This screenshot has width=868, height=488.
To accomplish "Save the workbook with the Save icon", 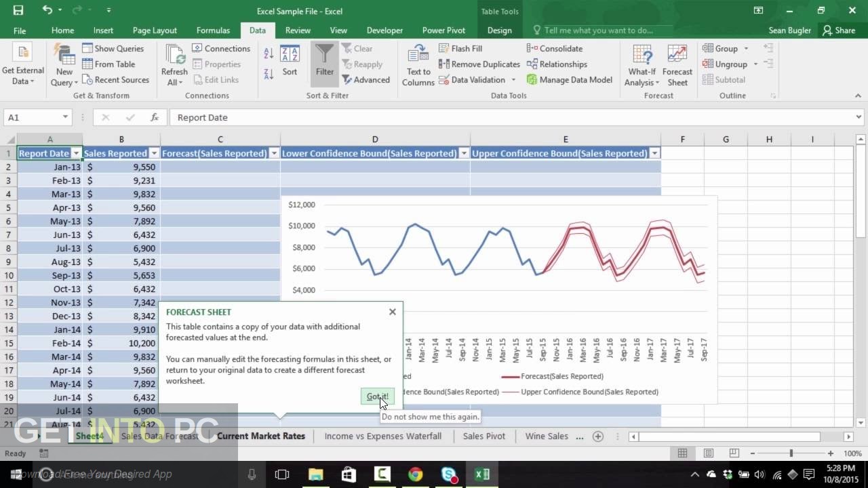I will point(18,11).
